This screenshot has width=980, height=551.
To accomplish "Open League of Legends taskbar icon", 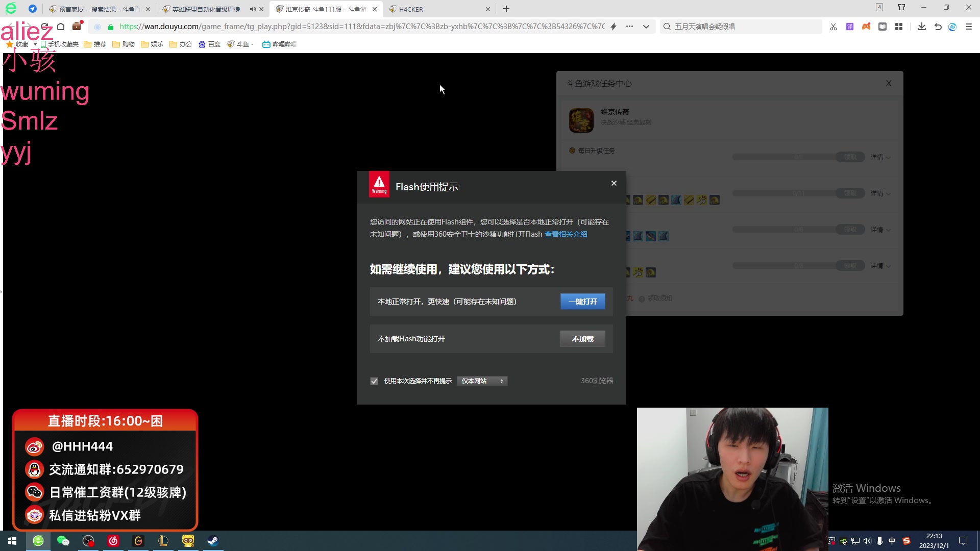I will click(163, 541).
